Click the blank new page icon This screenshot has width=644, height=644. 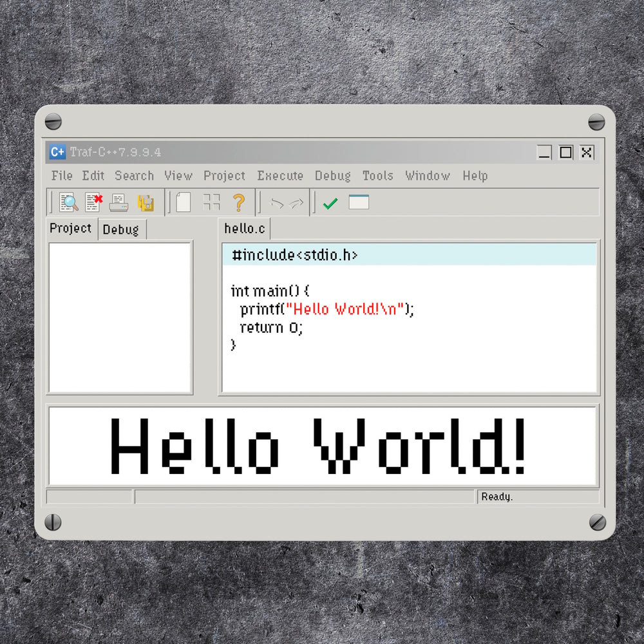[x=184, y=203]
